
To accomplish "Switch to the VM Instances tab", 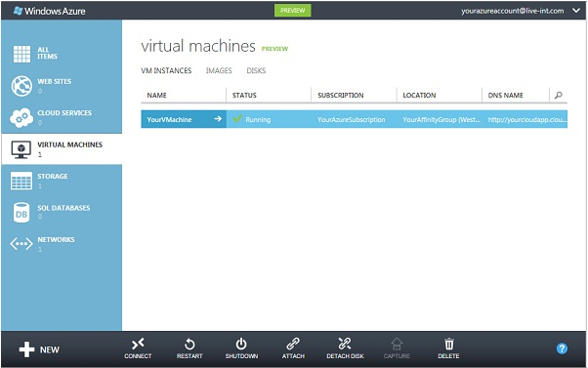I will pos(166,70).
